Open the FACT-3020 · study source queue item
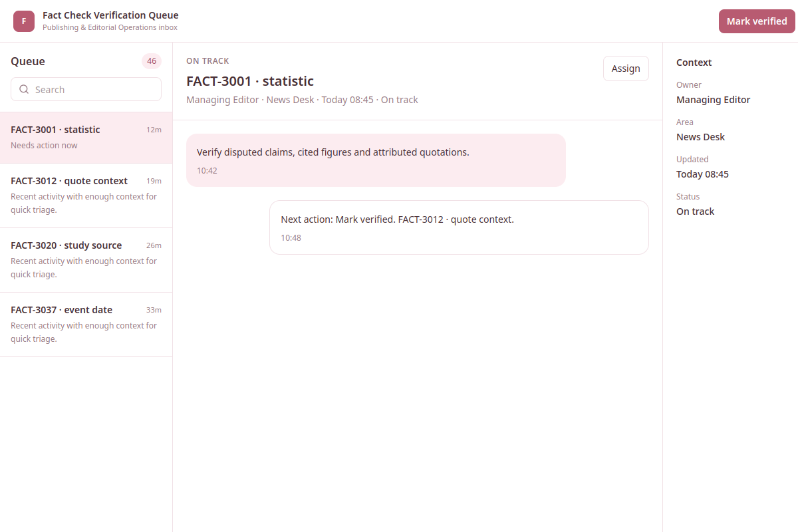This screenshot has width=798, height=532. 86,260
